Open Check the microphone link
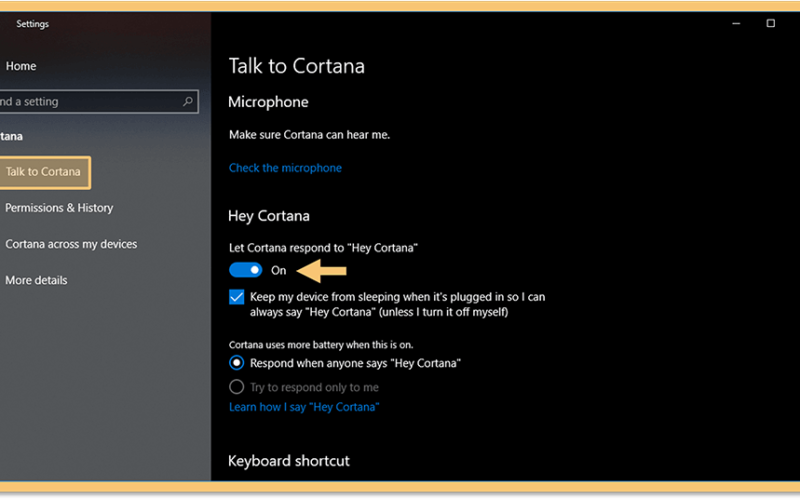The image size is (800, 500). click(285, 168)
